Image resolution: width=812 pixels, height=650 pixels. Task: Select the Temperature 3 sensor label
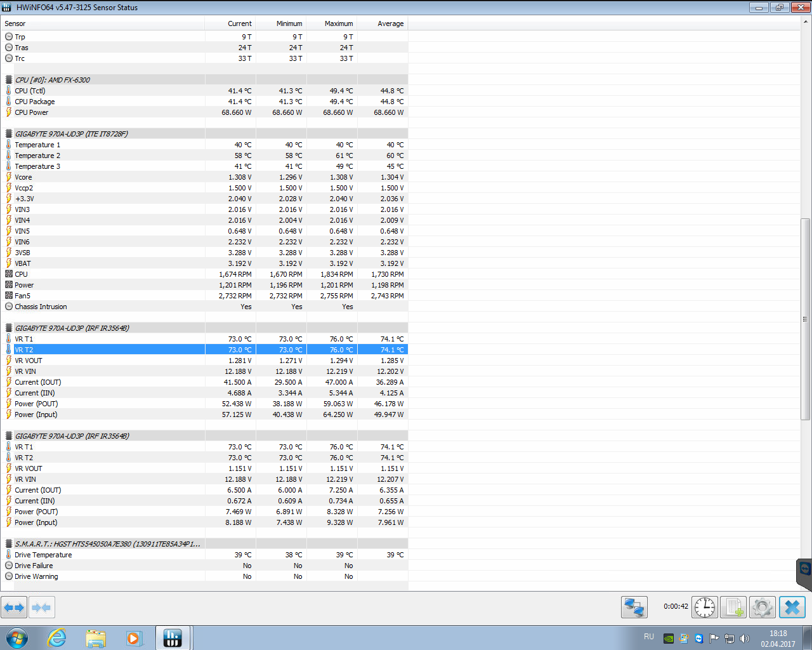pos(37,166)
